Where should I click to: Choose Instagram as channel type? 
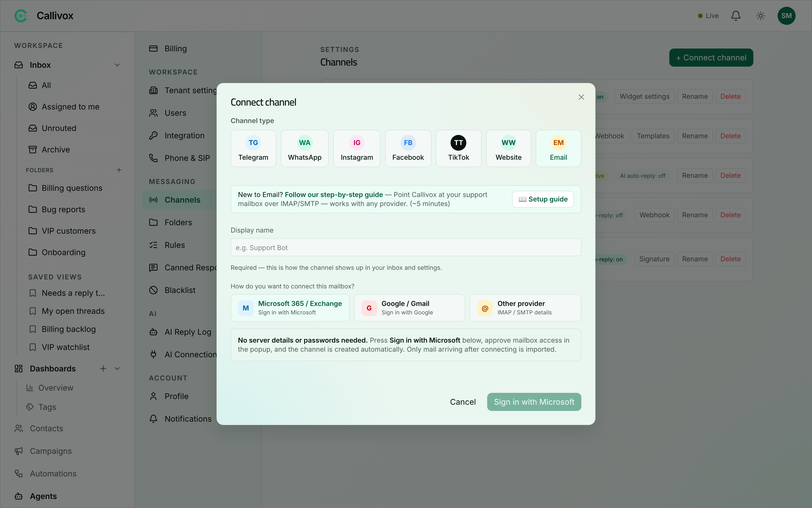357,148
